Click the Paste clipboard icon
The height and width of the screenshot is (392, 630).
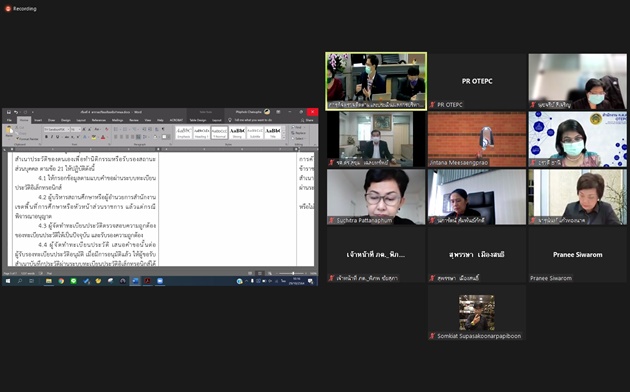point(9,130)
